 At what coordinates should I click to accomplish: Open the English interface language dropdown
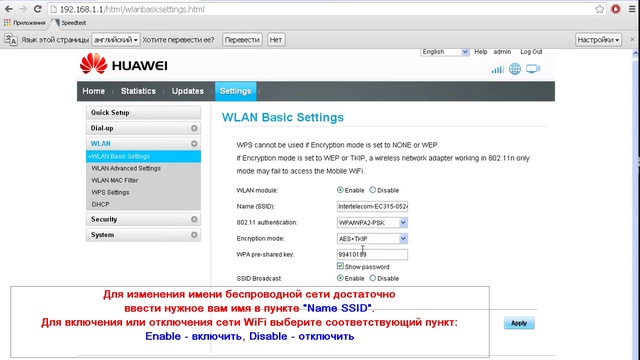[444, 52]
